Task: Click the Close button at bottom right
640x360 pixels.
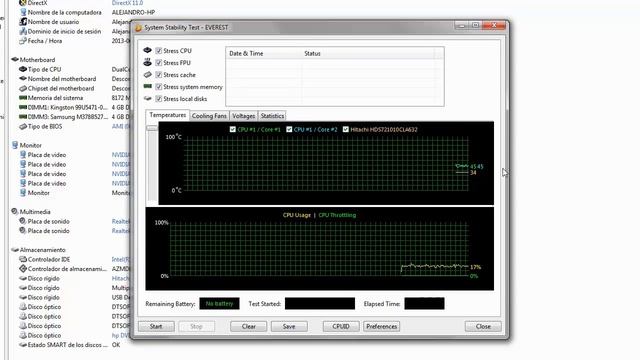Action: pos(483,327)
